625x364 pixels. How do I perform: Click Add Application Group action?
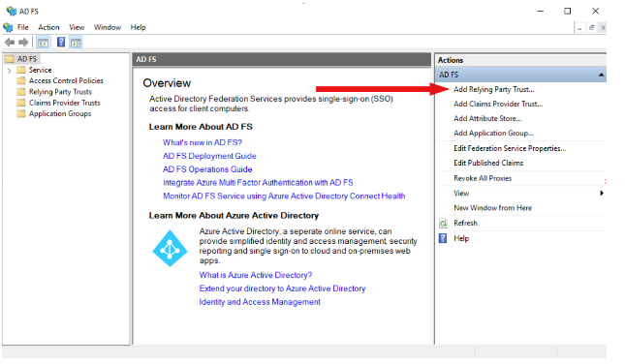493,134
